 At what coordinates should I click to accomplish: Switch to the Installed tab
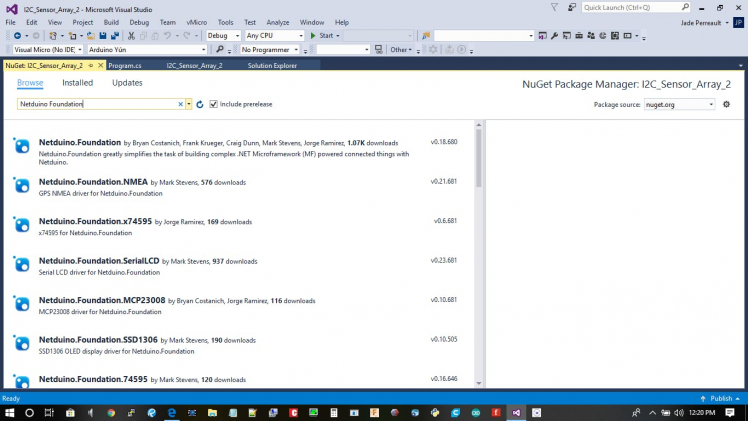[x=77, y=83]
